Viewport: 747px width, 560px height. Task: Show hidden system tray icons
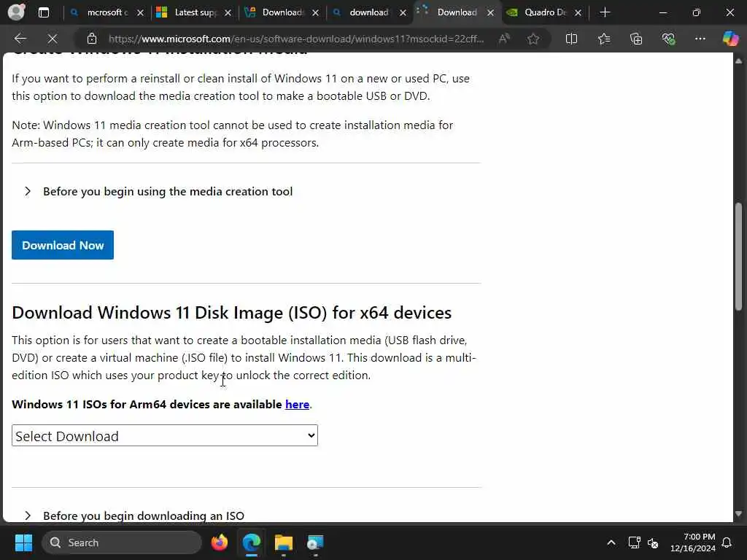click(611, 542)
